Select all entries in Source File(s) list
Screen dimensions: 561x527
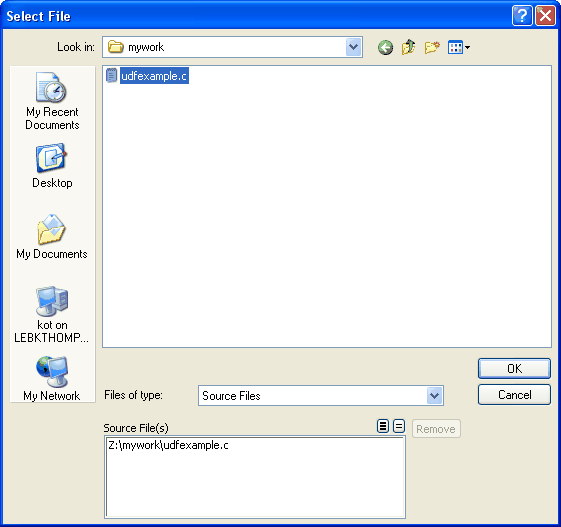383,426
